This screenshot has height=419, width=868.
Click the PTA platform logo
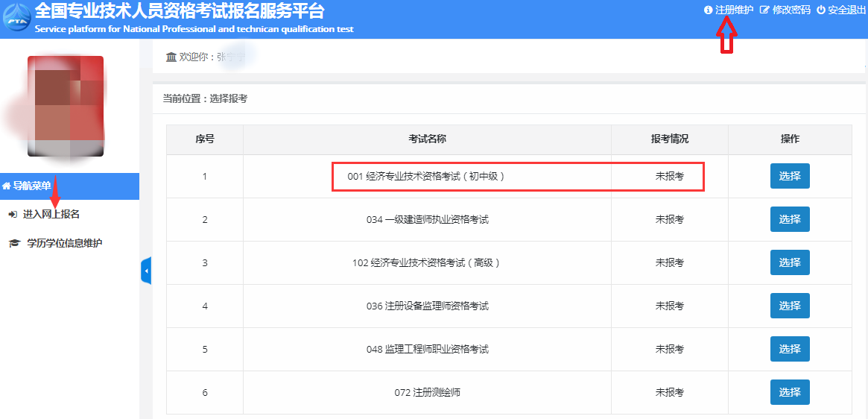pyautogui.click(x=16, y=18)
